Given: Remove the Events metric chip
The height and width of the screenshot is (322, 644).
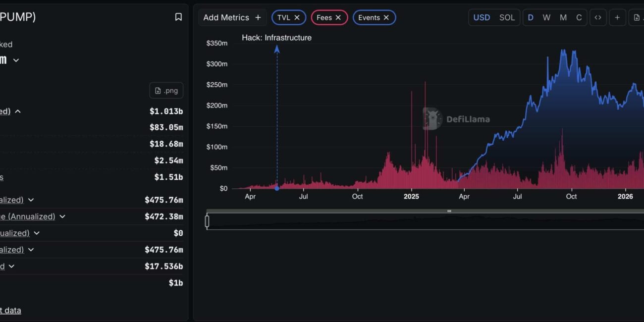Looking at the screenshot, I should tap(386, 17).
